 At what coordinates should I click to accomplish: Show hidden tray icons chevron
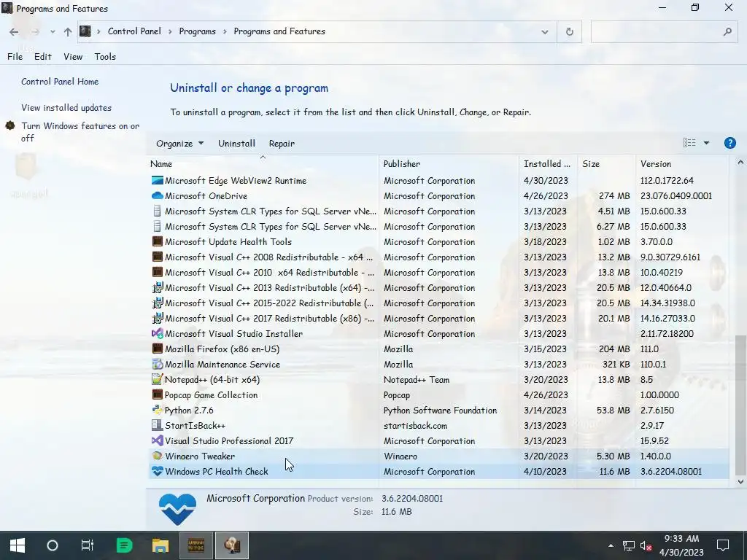click(611, 545)
